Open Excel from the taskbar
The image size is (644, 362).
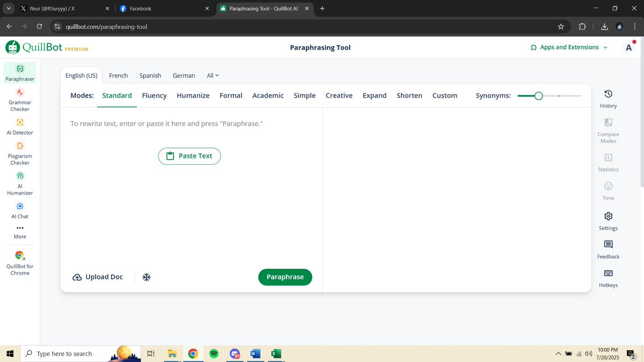click(276, 353)
